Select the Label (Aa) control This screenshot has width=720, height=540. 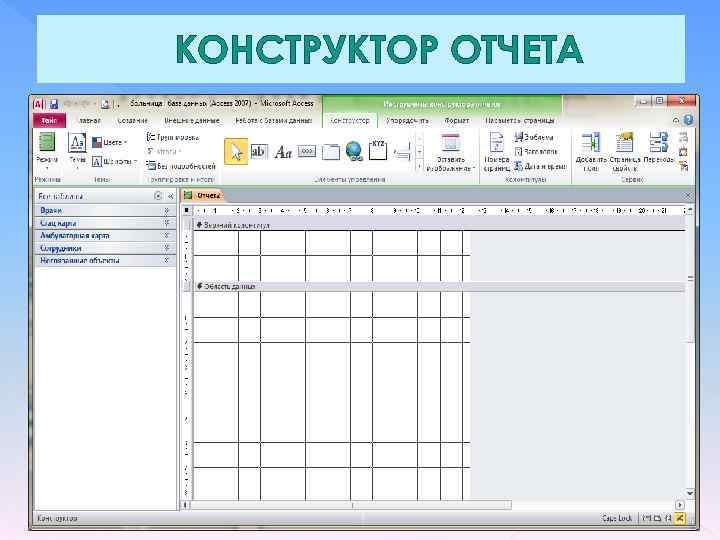click(x=283, y=152)
